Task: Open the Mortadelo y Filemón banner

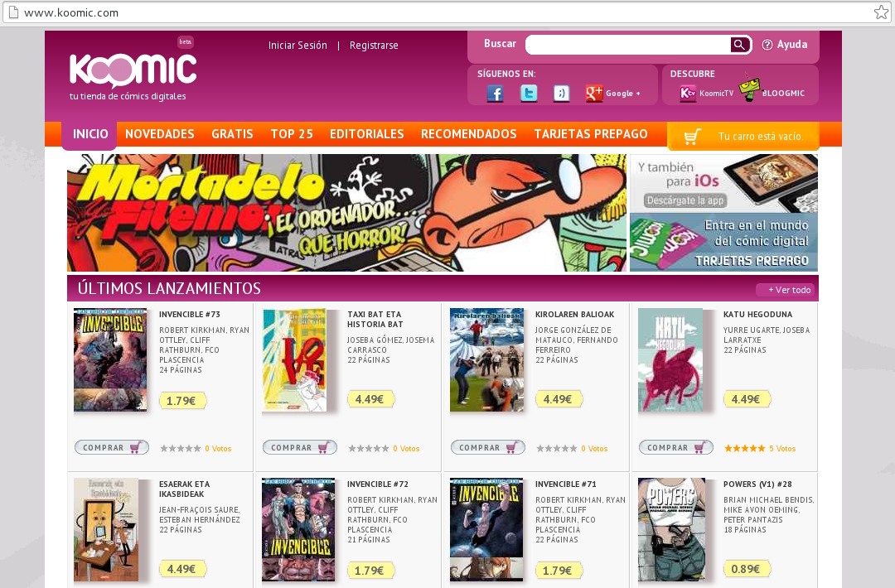Action: click(x=346, y=213)
